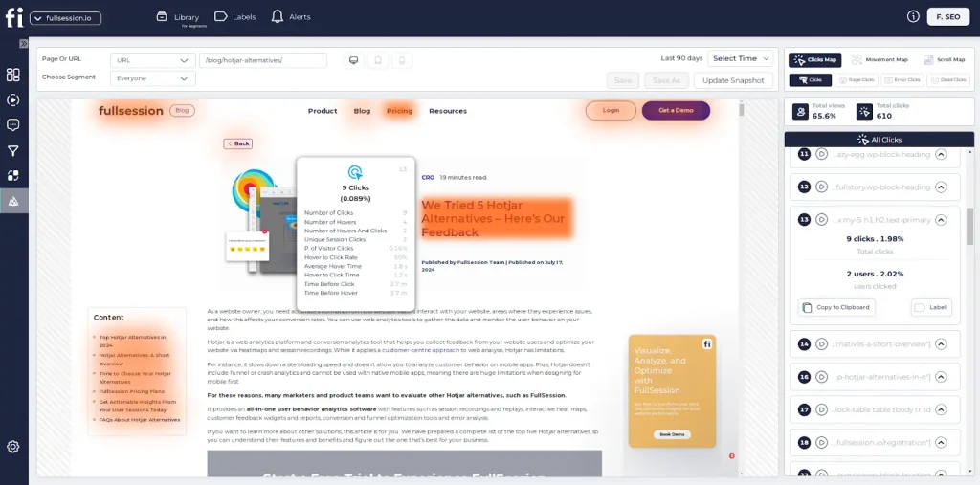Click Copy to Clipboard button
The height and width of the screenshot is (485, 980).
(836, 307)
